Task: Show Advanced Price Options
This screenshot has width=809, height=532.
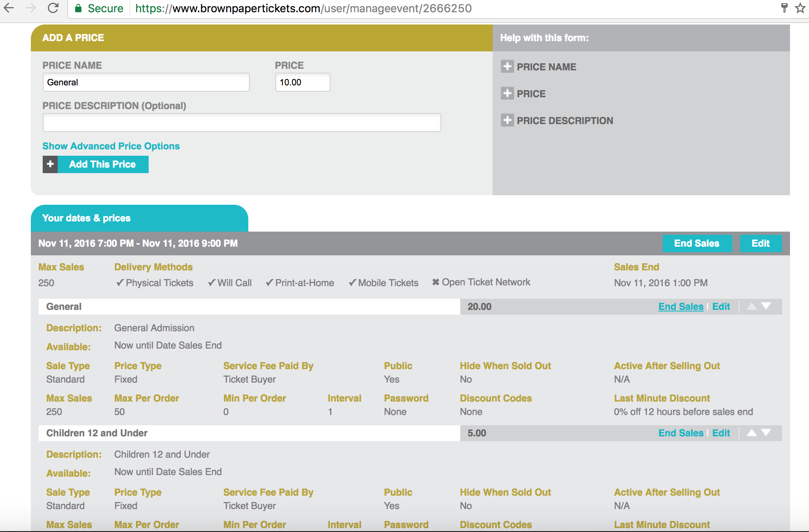Action: click(x=111, y=146)
